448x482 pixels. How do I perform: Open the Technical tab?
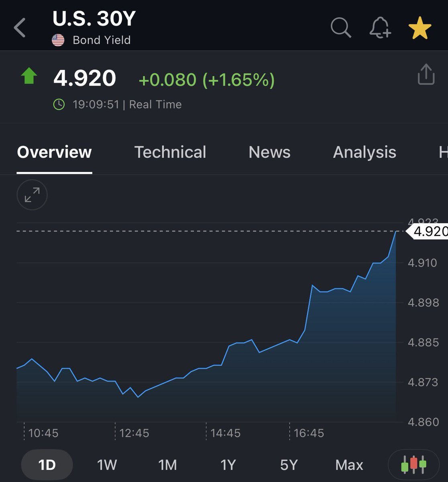point(170,152)
